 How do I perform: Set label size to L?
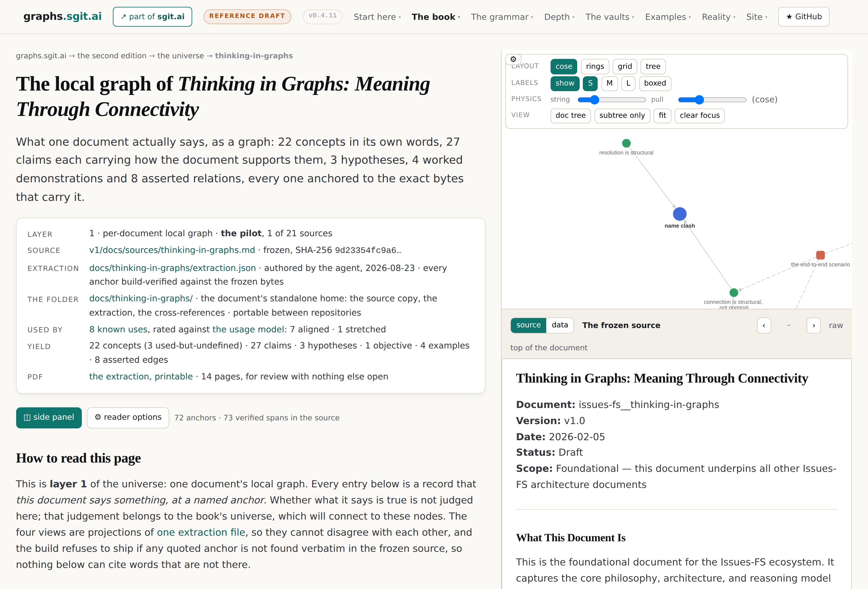click(x=629, y=83)
